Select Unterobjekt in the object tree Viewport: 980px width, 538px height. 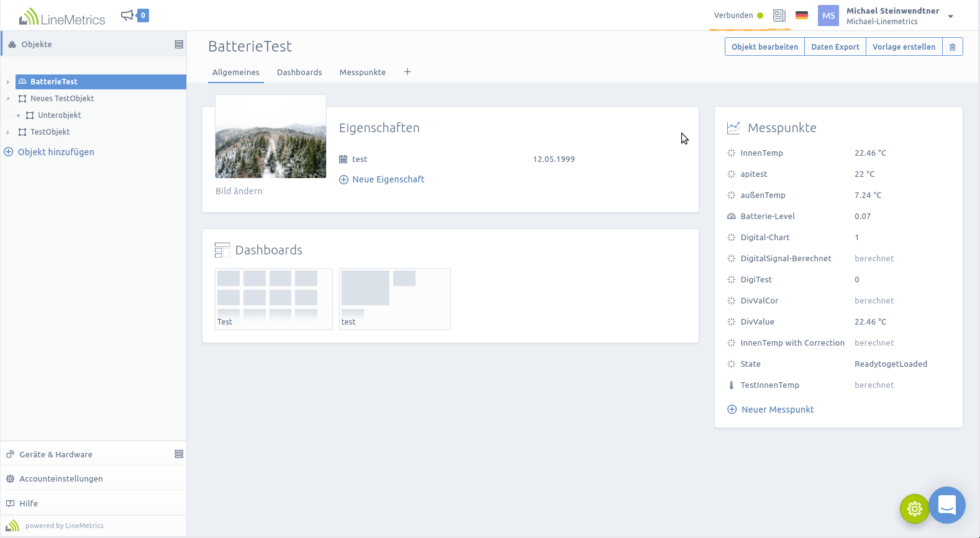[x=59, y=115]
